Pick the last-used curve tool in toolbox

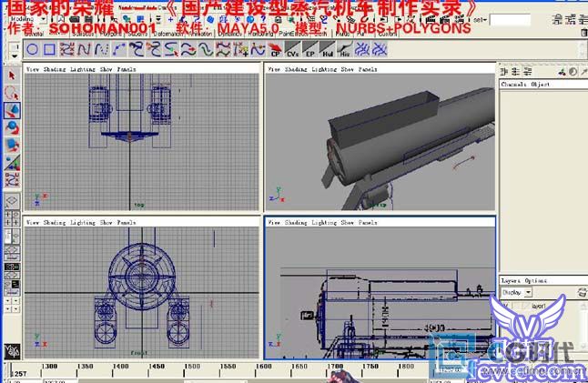[x=12, y=180]
